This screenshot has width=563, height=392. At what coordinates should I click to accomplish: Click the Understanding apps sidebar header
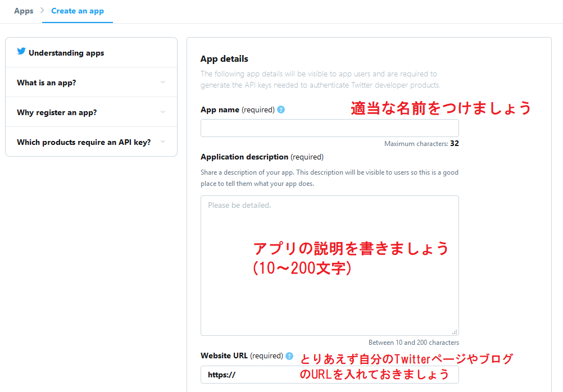tap(65, 52)
